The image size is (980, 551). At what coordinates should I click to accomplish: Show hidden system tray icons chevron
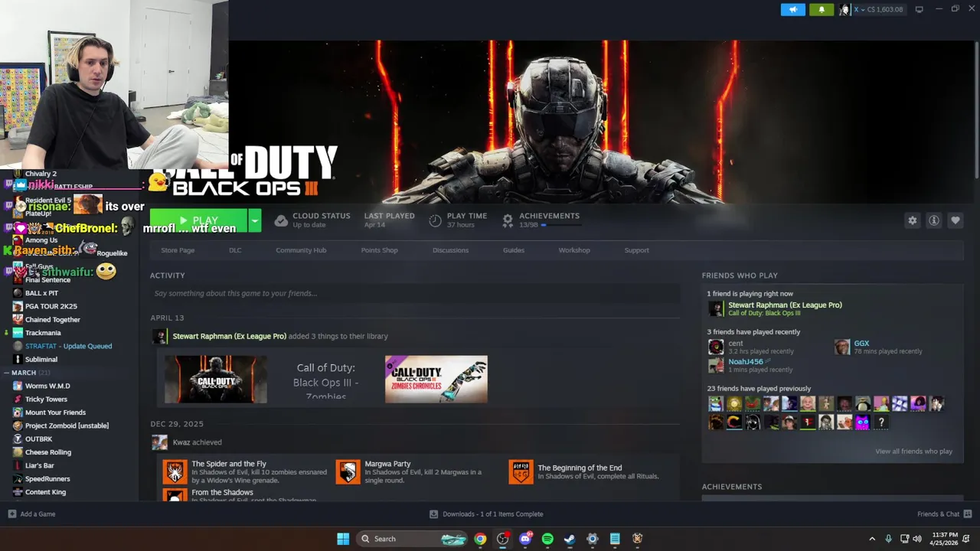pyautogui.click(x=871, y=539)
